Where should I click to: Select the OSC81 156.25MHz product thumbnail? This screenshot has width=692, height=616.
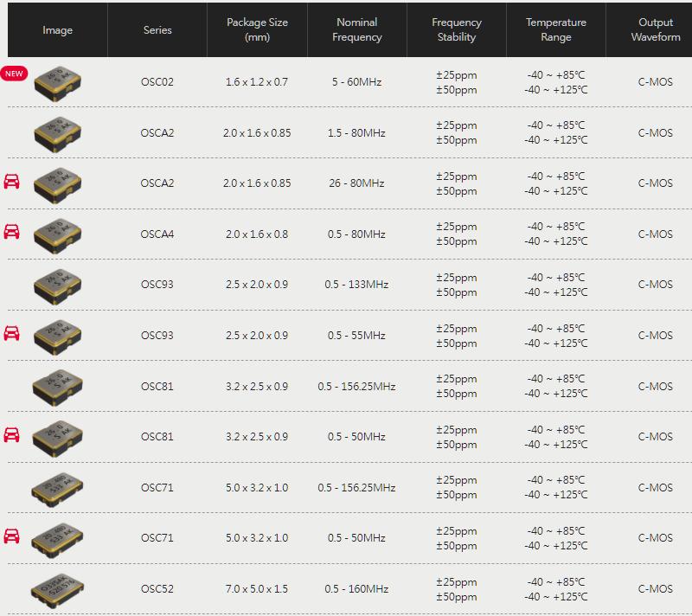(57, 388)
